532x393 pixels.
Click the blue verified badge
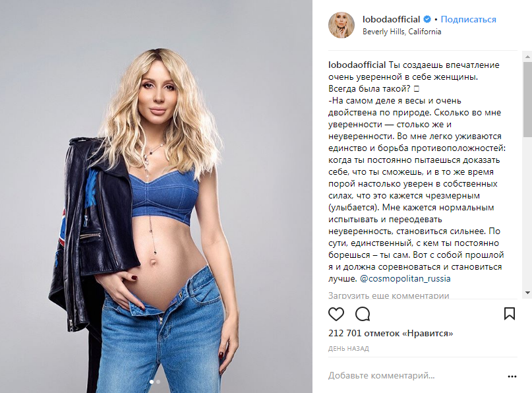[x=427, y=19]
